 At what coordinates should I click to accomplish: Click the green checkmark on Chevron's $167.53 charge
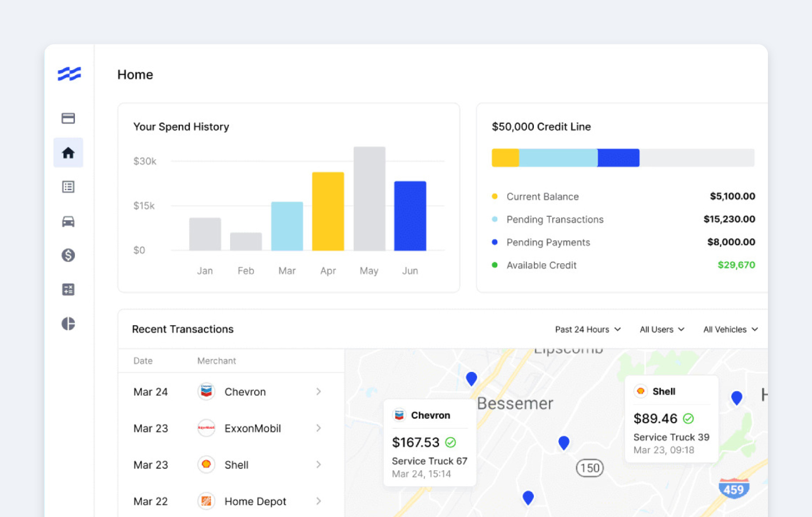pos(451,442)
